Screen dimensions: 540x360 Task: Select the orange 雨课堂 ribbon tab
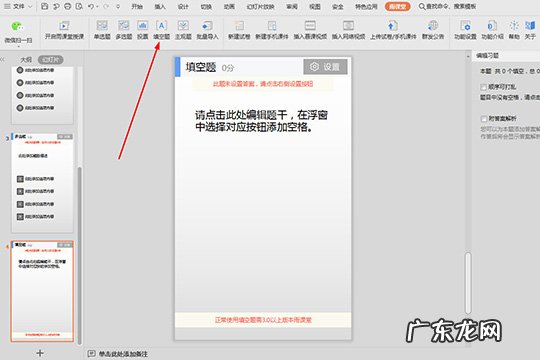(x=397, y=7)
